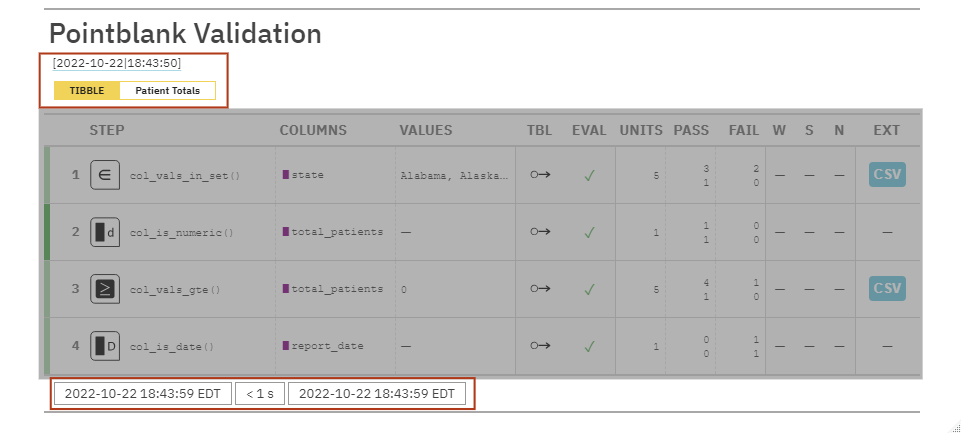
Task: Click the col_is_date step icon
Action: point(104,347)
